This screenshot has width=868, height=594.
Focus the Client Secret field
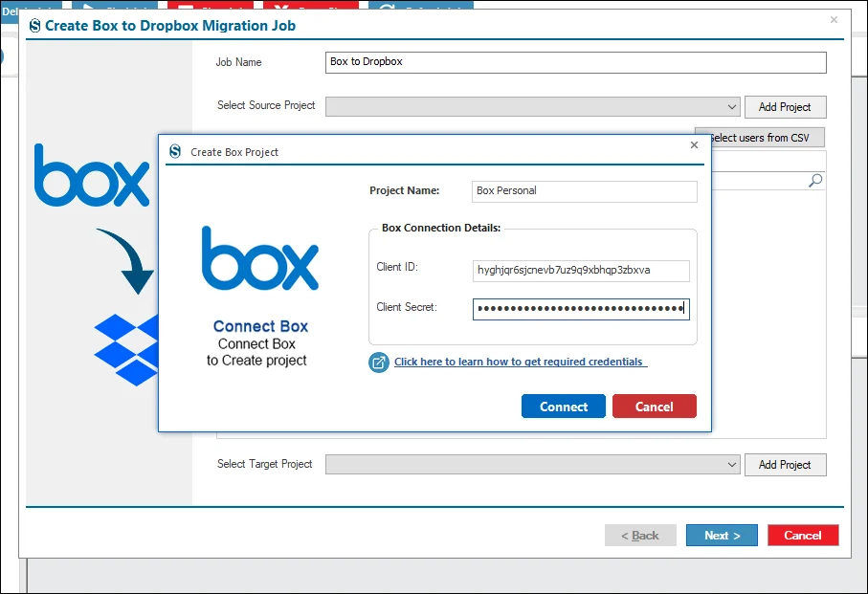581,309
